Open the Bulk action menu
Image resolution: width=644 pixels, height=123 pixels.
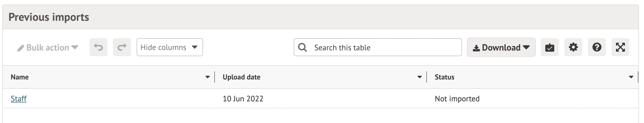click(x=48, y=47)
